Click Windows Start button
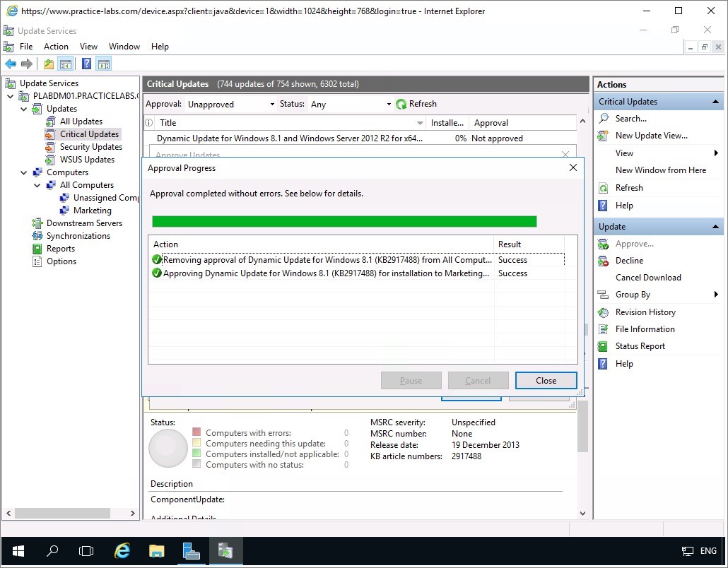The image size is (728, 568). 18,551
